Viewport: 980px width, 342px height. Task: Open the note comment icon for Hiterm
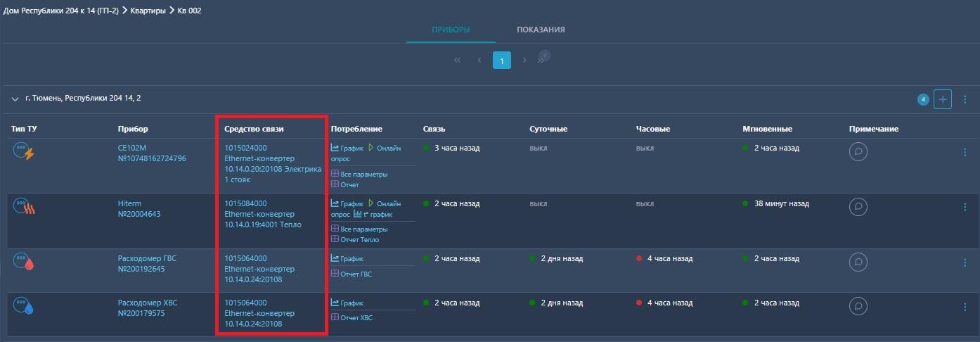point(858,206)
